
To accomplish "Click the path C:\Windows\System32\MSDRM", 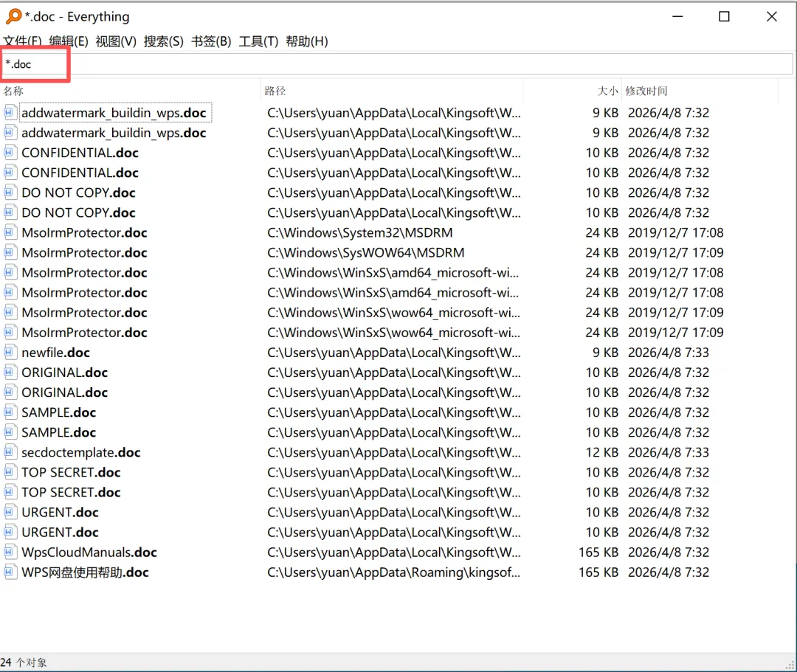I will [360, 232].
